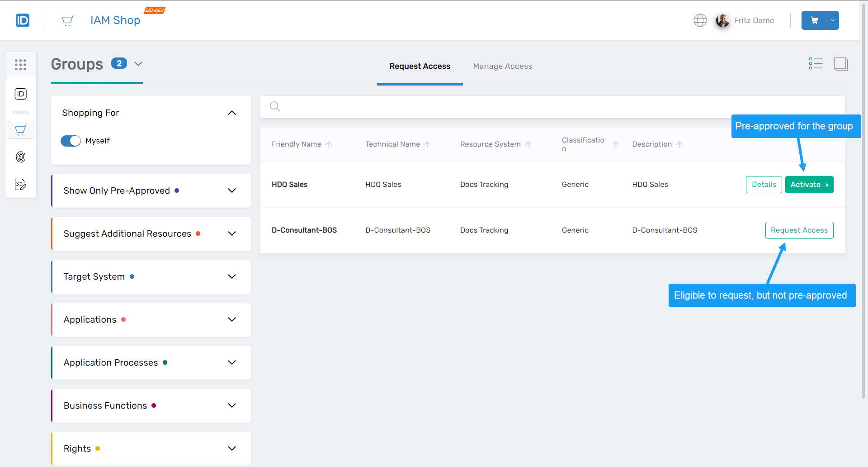This screenshot has height=467, width=868.
Task: Activate the HDQ Sales group
Action: point(809,184)
